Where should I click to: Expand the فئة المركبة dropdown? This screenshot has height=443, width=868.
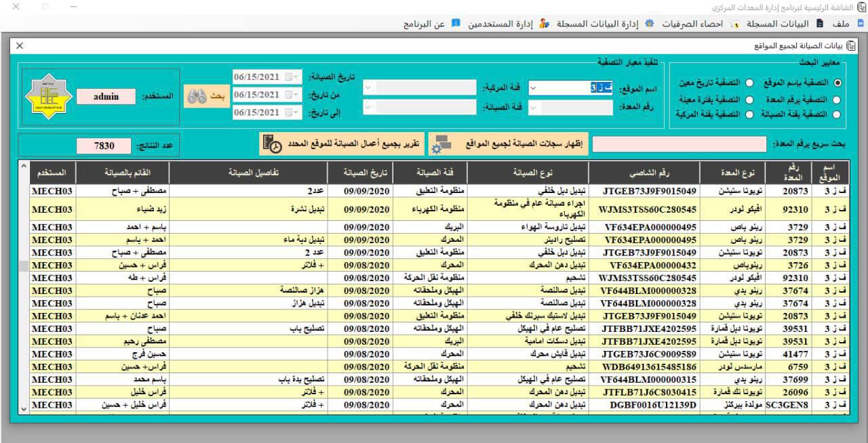tap(368, 88)
